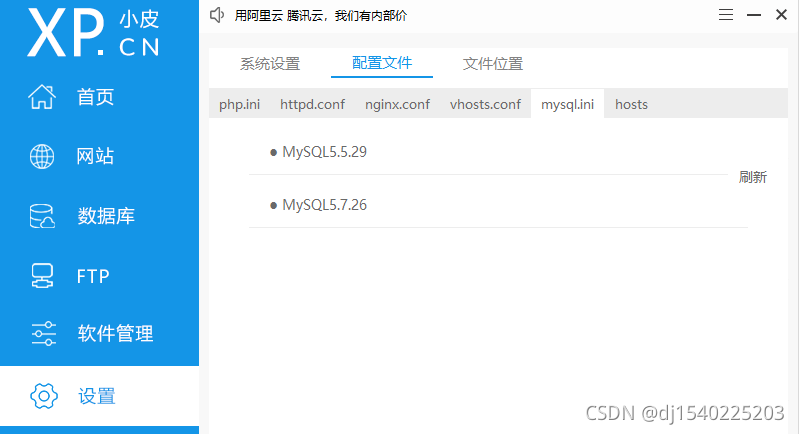Click the XP.CN 小皮 logo
Viewport: 799px width, 434px height.
tap(93, 32)
